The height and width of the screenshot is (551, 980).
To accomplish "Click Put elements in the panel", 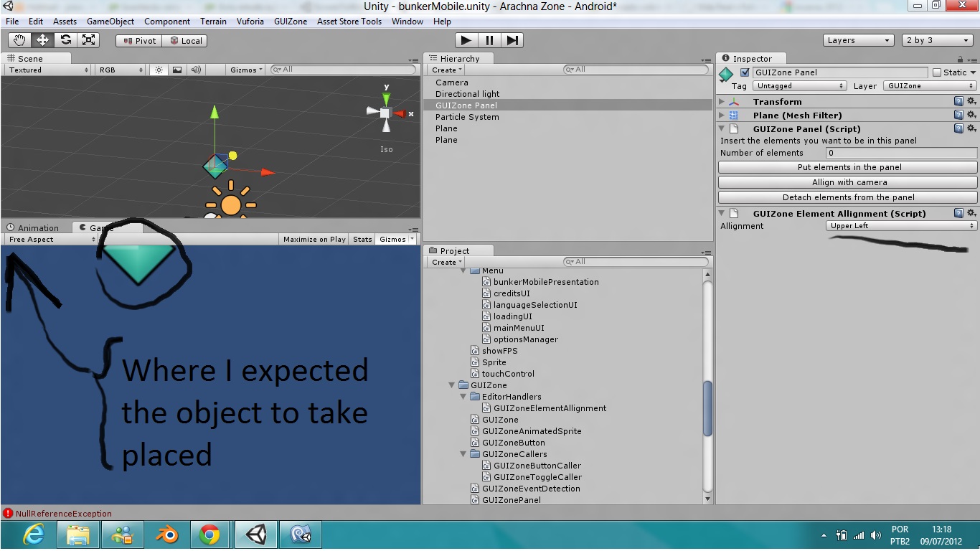I will click(849, 167).
